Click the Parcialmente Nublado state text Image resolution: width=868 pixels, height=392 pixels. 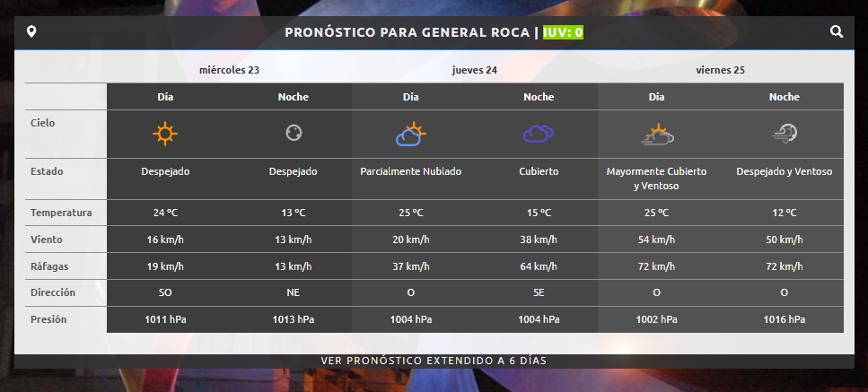pyautogui.click(x=410, y=171)
